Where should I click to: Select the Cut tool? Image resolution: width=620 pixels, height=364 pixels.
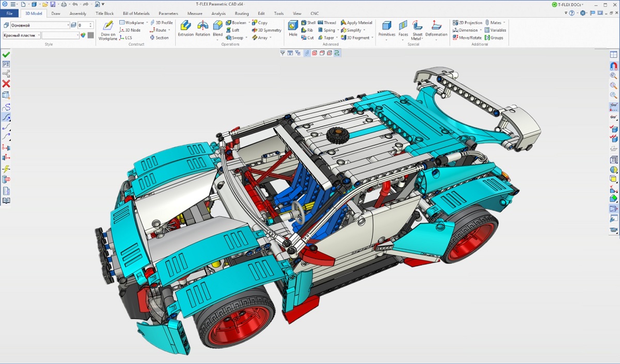(x=307, y=38)
